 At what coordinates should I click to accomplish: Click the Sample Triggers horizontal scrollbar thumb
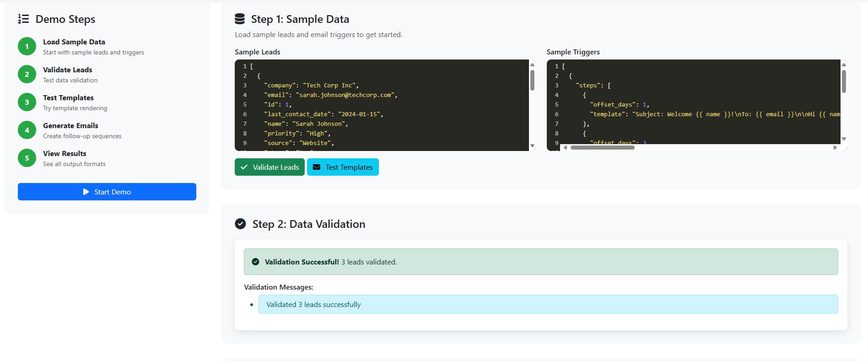coord(602,147)
